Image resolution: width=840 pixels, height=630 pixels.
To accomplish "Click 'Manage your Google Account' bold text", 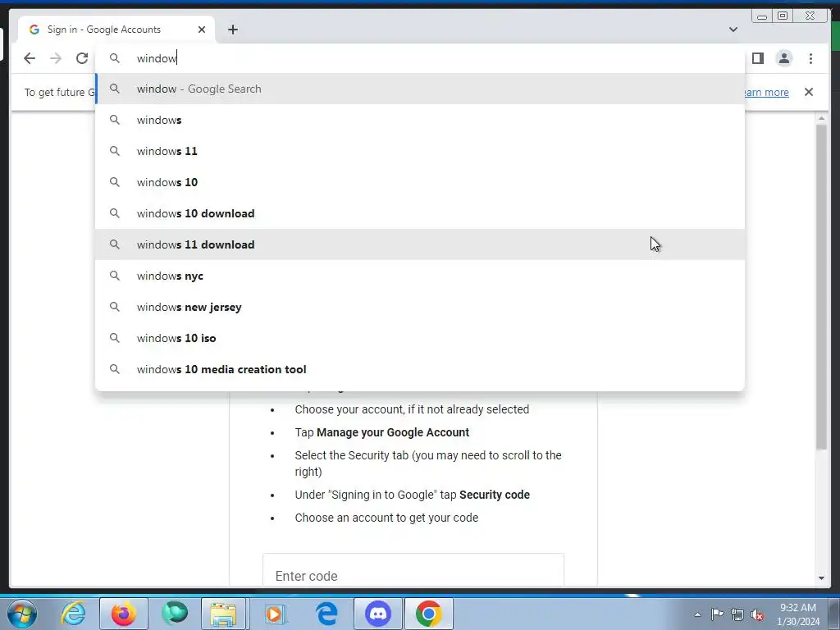I will coord(393,432).
